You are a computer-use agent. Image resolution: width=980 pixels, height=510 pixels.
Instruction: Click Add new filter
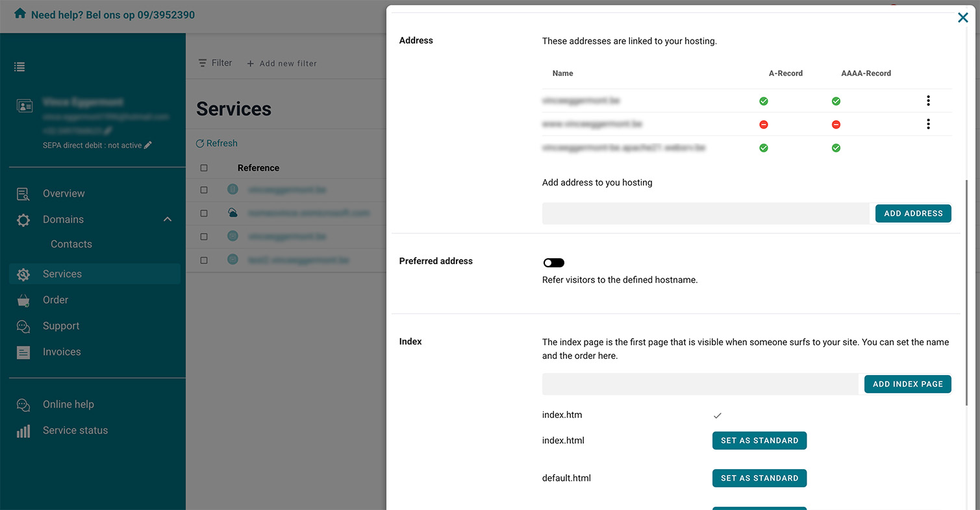(x=282, y=64)
